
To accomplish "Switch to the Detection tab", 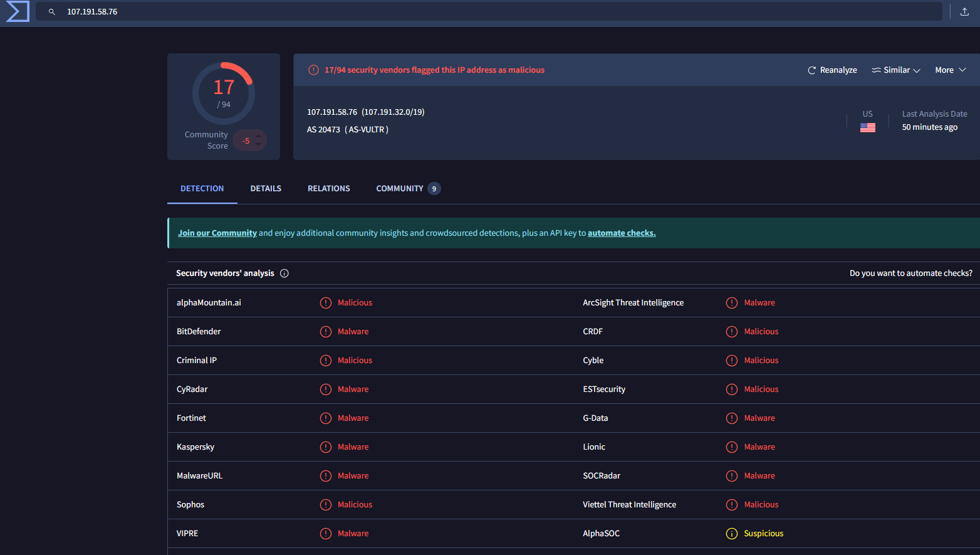I will (x=202, y=189).
